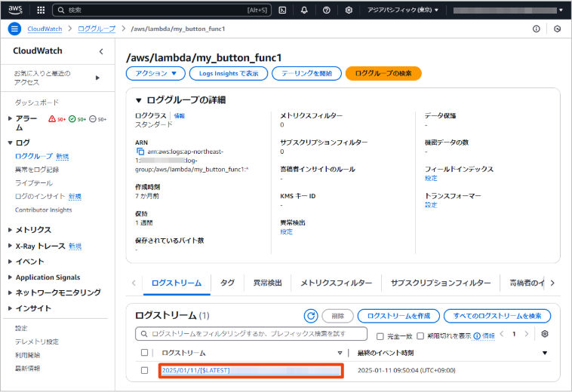Click Logs Insights で表示 button
Screen dimensions: 572x392
(229, 73)
